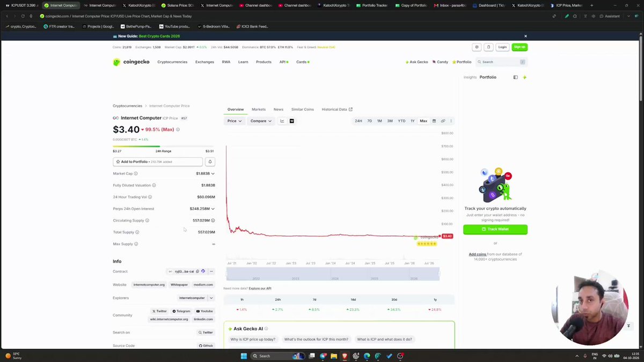
Task: Switch to the TradingView chart icon
Action: tap(292, 121)
